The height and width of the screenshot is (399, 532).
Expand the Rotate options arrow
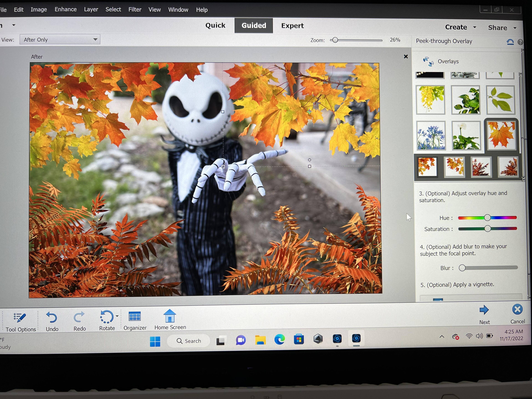coord(117,316)
